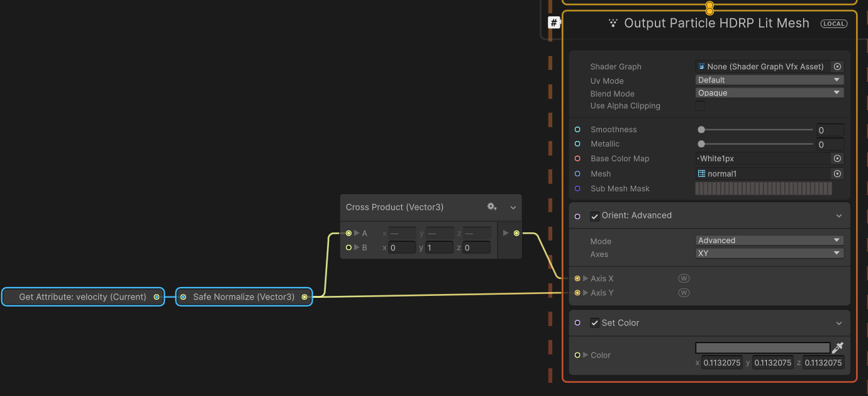Screen dimensions: 868x396
Task: Open the Orient Axes dropdown
Action: coord(769,254)
